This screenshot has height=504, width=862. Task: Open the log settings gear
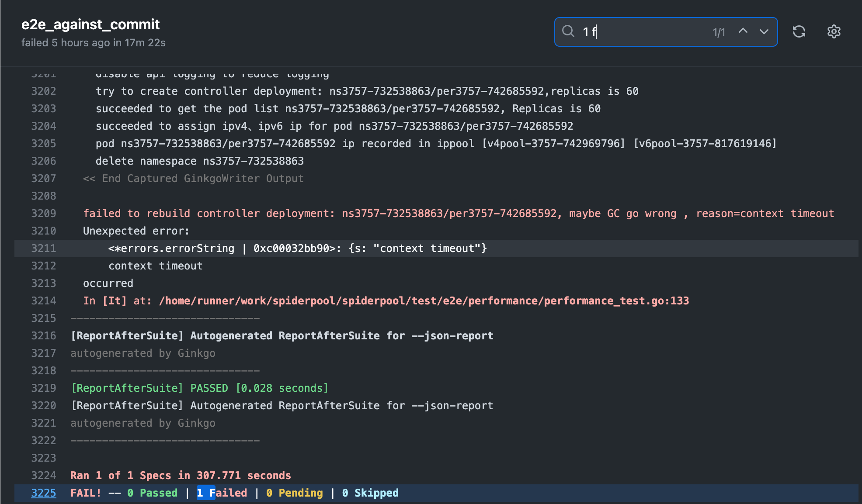[834, 31]
